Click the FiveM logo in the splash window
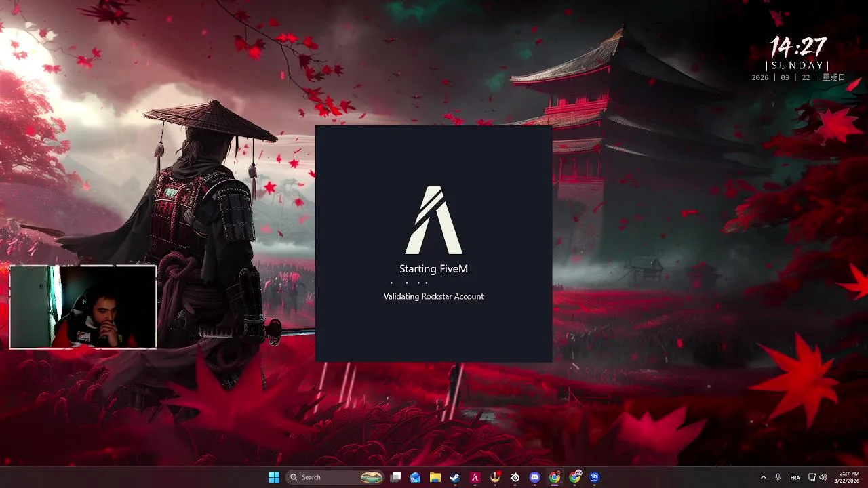The height and width of the screenshot is (488, 868). tap(434, 220)
